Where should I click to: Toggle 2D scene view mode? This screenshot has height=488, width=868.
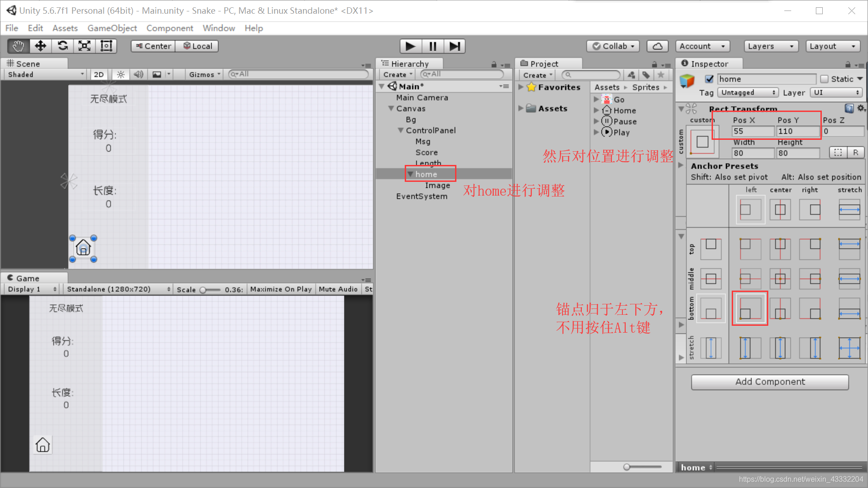pos(99,74)
